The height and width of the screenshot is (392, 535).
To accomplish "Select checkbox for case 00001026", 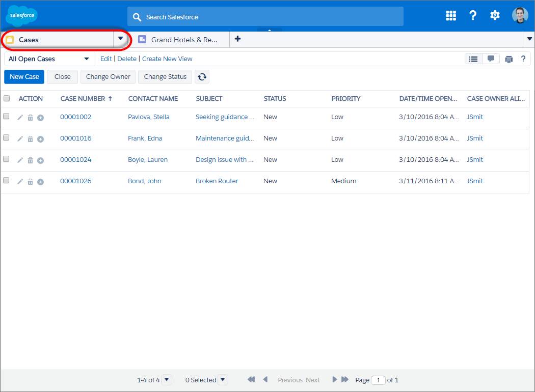I will click(x=6, y=180).
